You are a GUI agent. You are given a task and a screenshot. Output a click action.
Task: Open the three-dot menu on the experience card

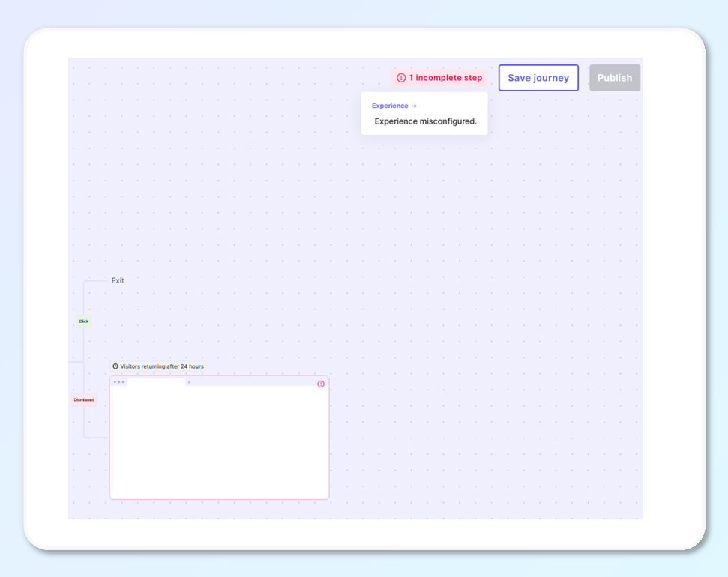tap(119, 382)
